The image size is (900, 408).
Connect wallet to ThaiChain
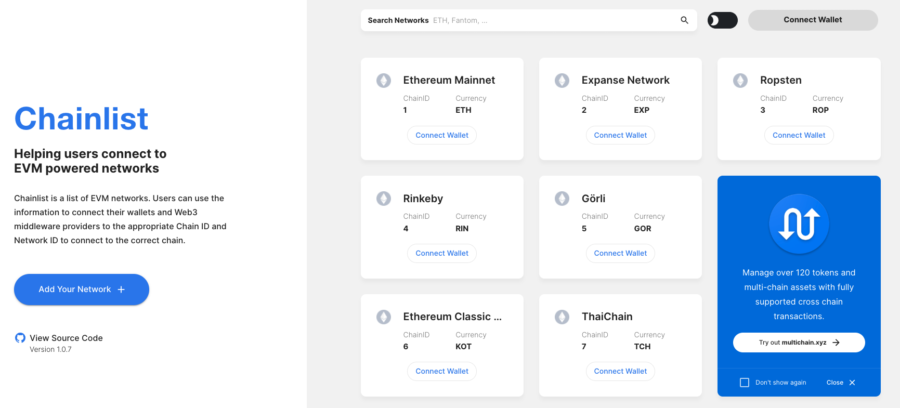click(620, 371)
